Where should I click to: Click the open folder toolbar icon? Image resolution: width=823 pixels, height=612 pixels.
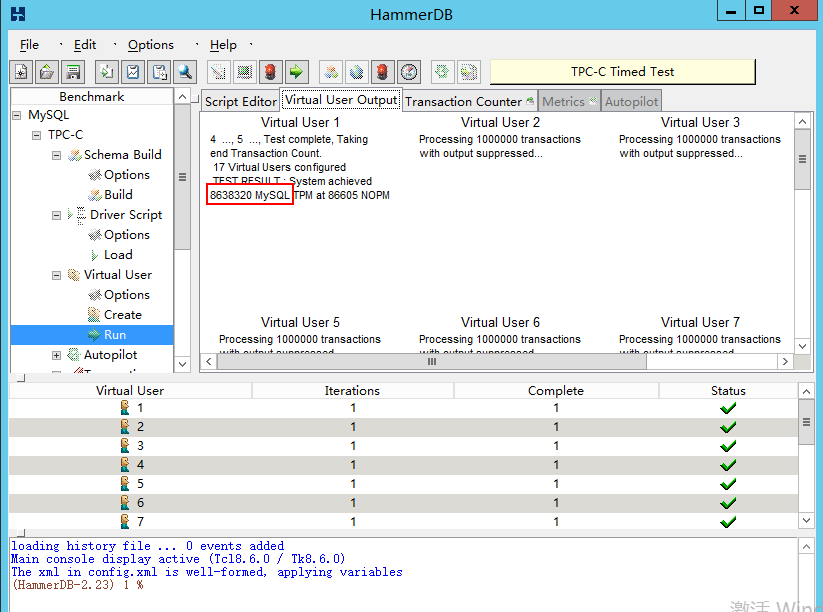pyautogui.click(x=47, y=72)
